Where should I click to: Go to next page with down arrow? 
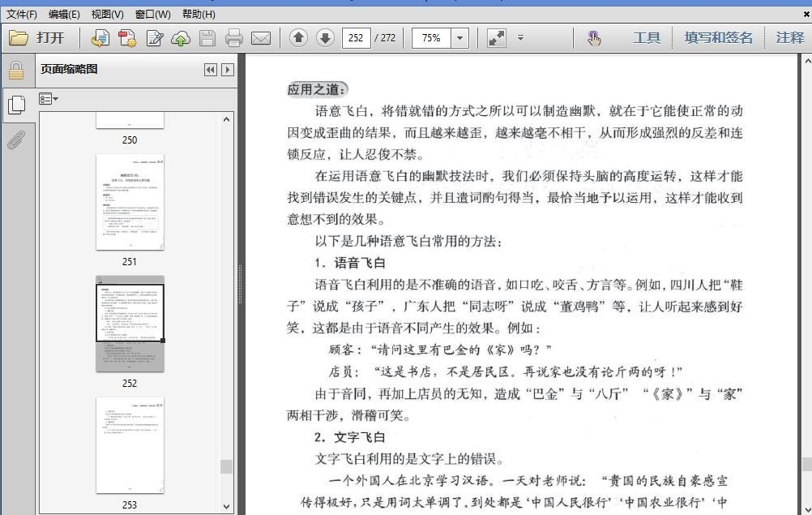pos(325,38)
